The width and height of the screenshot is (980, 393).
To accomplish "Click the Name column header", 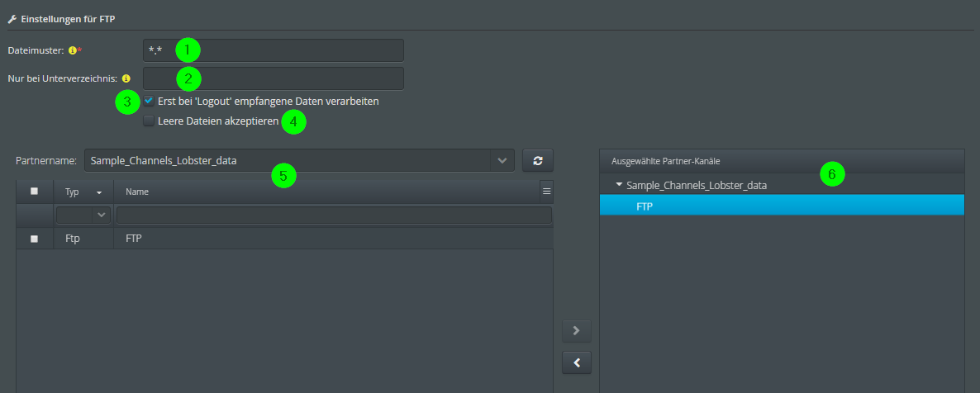I will pyautogui.click(x=326, y=192).
